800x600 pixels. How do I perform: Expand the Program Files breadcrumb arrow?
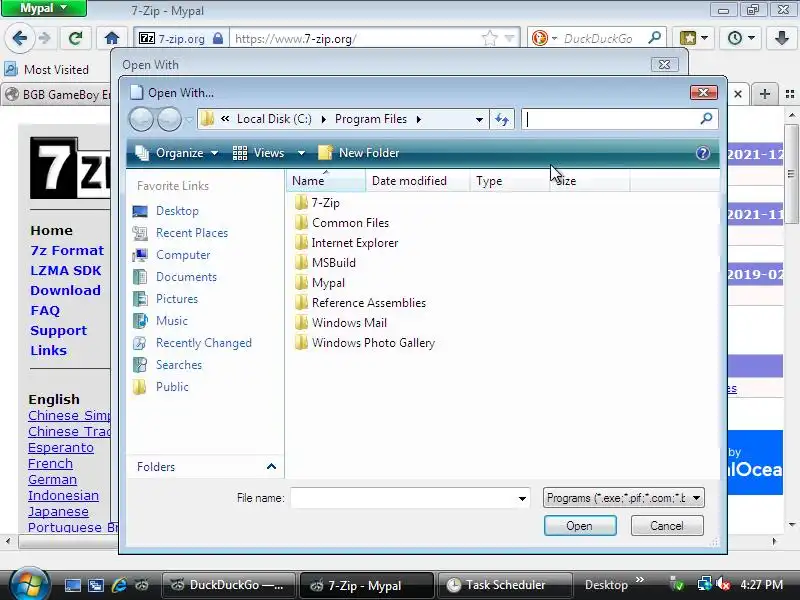[419, 119]
